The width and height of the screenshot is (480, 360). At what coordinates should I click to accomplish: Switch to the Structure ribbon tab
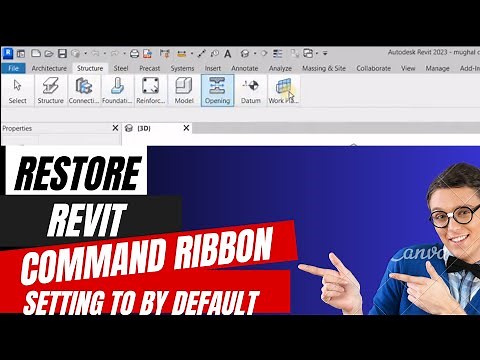pyautogui.click(x=90, y=68)
